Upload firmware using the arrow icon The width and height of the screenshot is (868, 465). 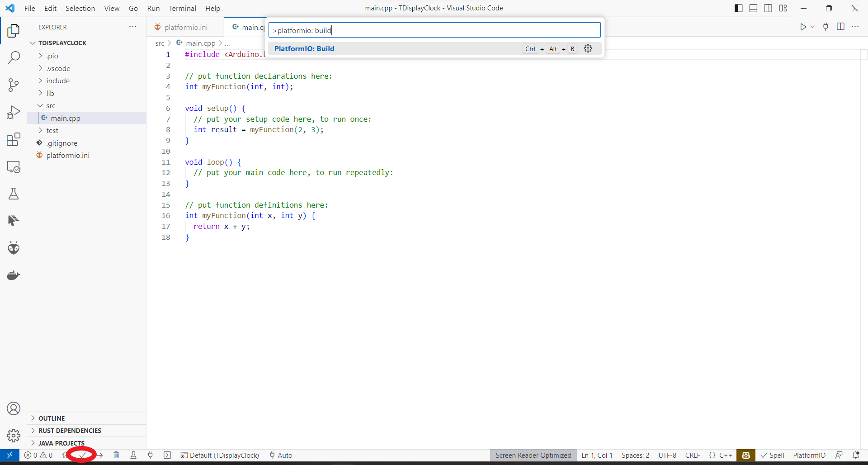tap(100, 456)
